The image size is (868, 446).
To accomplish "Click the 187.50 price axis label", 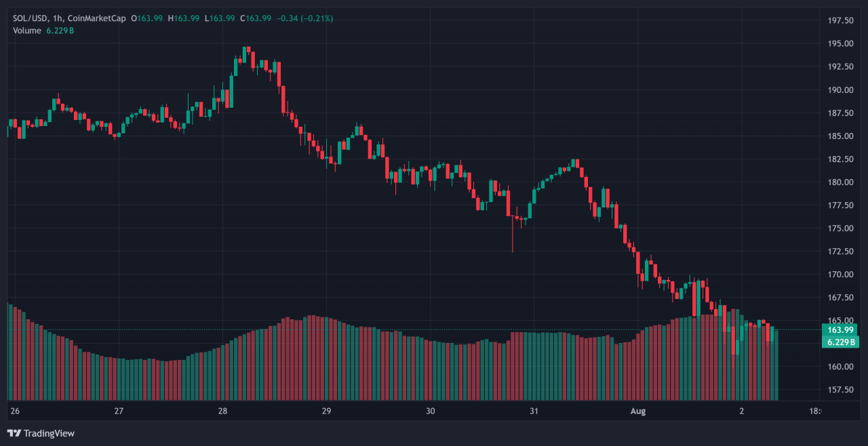I will 840,113.
